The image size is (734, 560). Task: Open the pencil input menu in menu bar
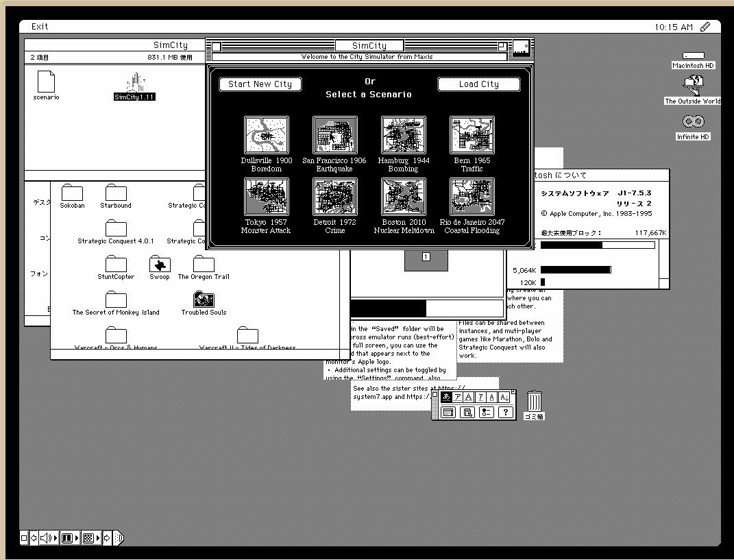coord(705,27)
